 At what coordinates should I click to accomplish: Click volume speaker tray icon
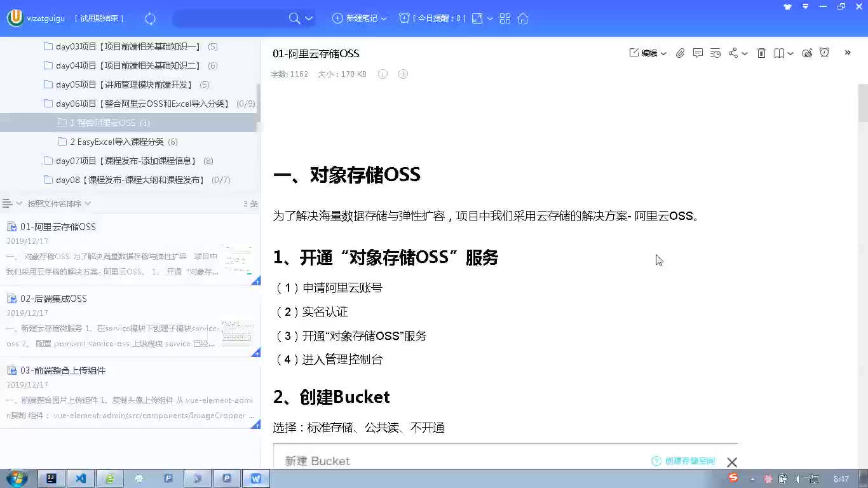[798, 478]
